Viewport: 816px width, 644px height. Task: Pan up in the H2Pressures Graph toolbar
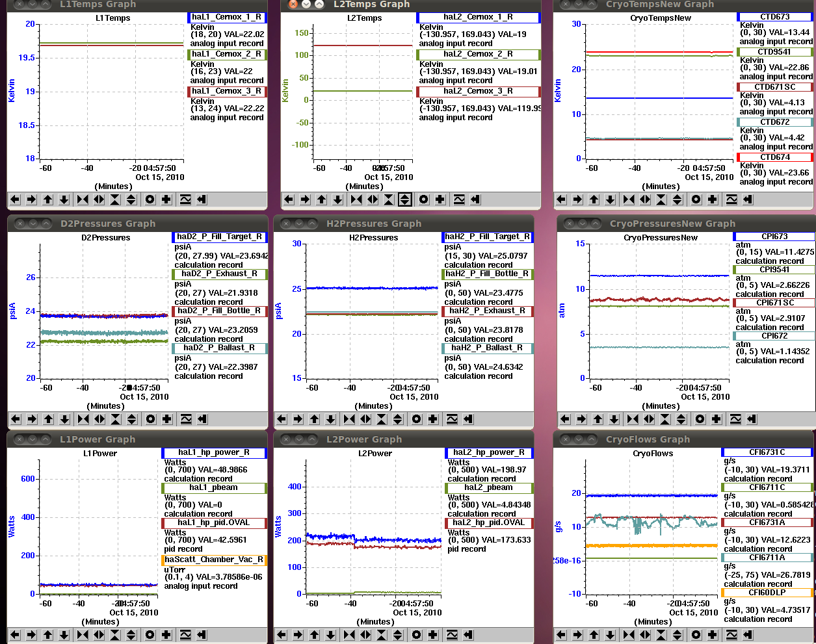[315, 419]
